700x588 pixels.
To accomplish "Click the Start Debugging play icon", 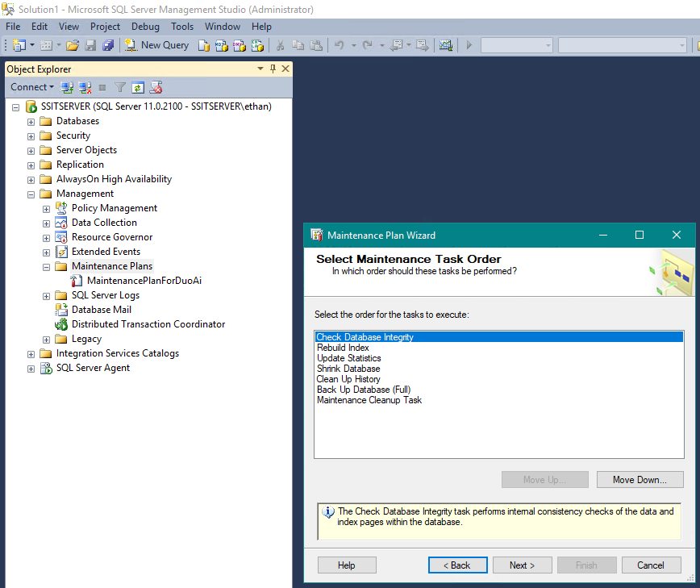I will click(469, 45).
